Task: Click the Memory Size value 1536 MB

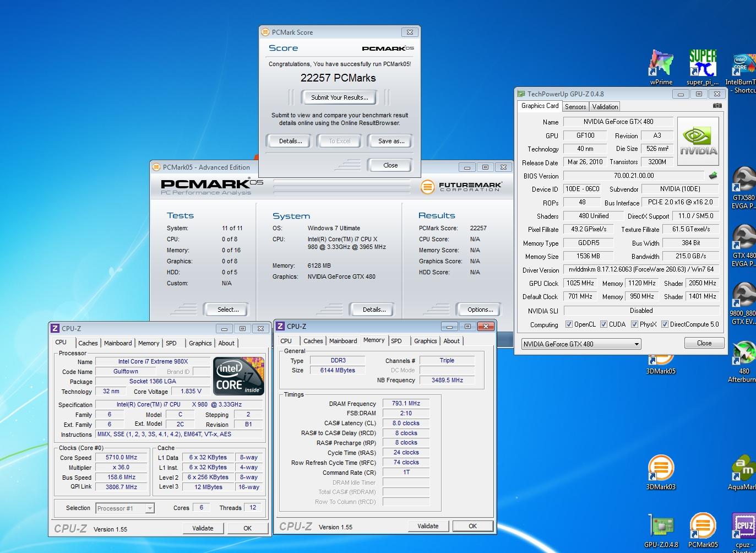Action: (x=588, y=256)
